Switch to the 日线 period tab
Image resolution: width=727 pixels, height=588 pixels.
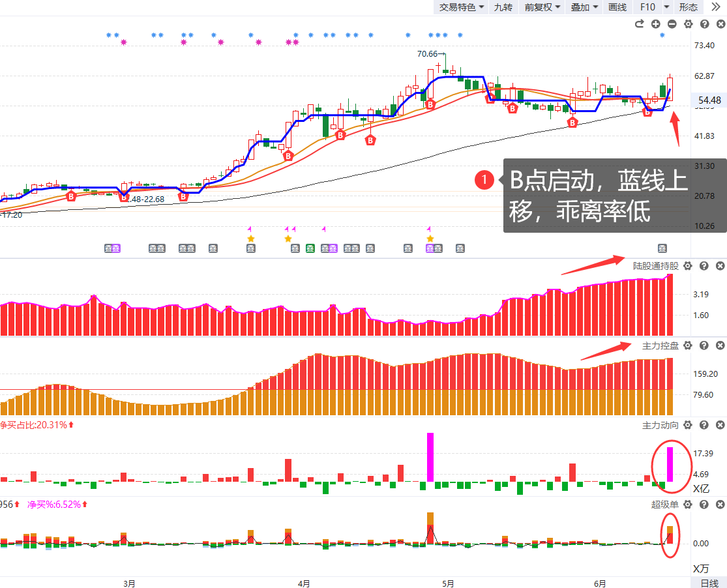point(709,583)
